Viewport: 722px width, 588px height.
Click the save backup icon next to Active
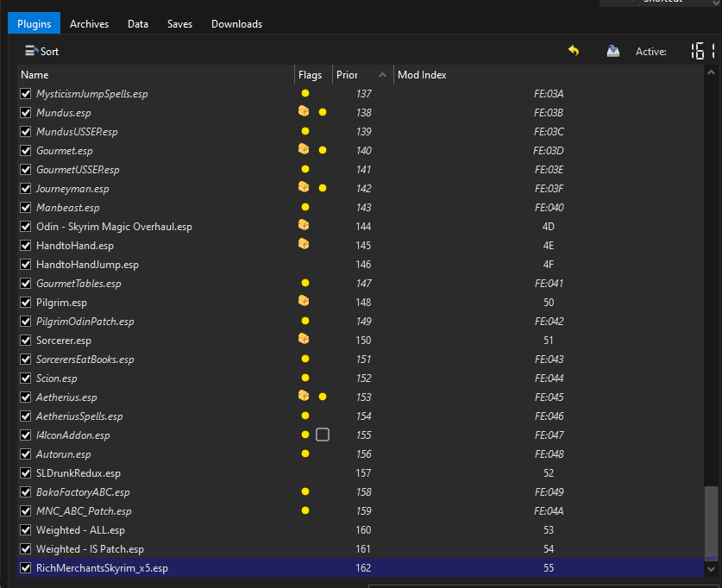tap(612, 51)
